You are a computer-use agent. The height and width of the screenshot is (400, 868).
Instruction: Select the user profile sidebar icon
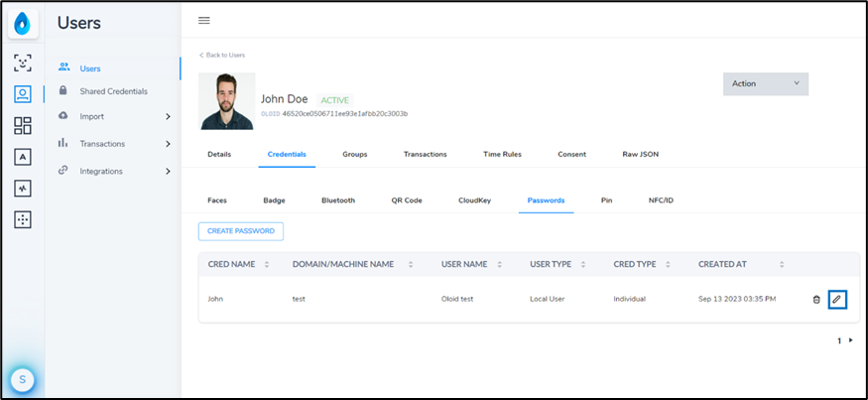23,94
